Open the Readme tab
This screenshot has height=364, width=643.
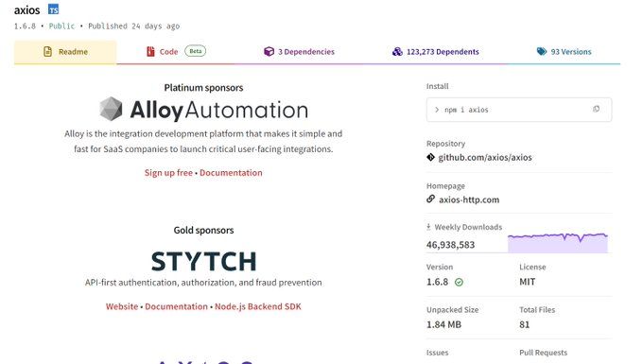tap(65, 52)
